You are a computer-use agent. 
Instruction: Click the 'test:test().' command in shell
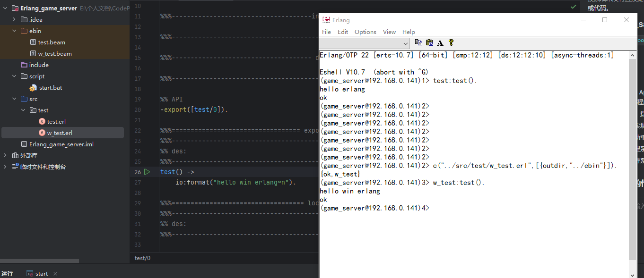coord(455,81)
